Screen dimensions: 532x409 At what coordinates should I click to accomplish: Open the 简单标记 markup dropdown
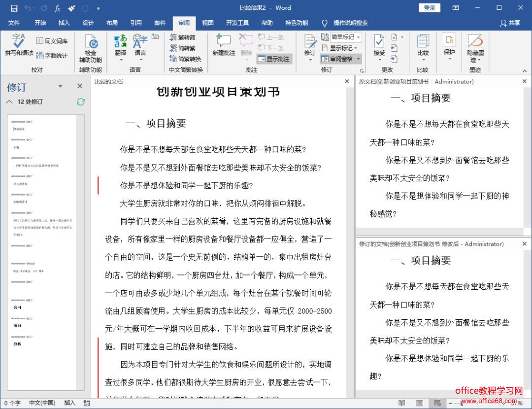point(341,37)
